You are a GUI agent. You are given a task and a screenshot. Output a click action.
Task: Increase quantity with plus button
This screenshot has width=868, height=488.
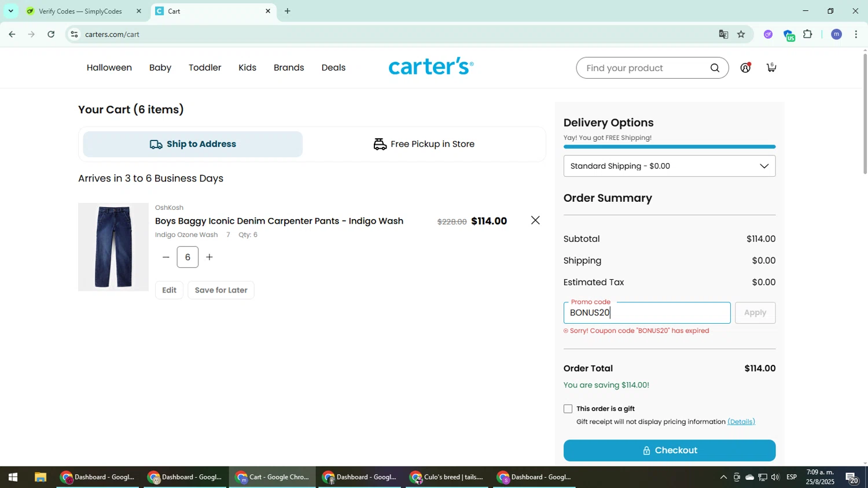[x=209, y=257]
